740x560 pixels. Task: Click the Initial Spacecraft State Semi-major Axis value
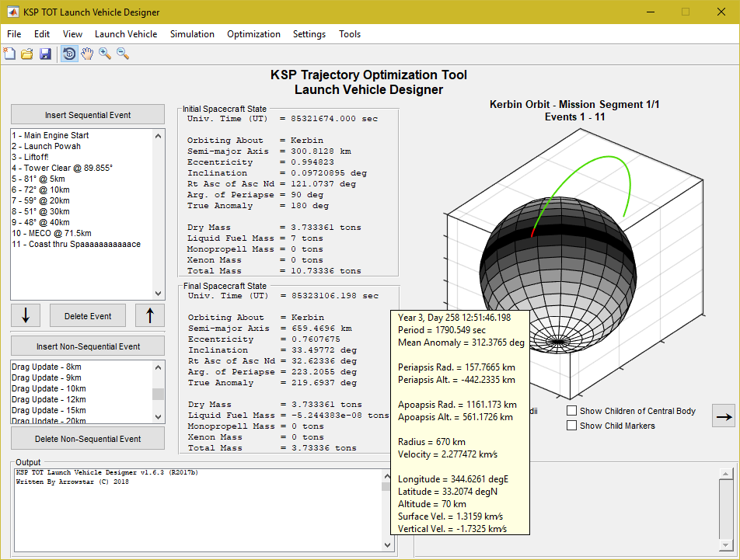[321, 151]
